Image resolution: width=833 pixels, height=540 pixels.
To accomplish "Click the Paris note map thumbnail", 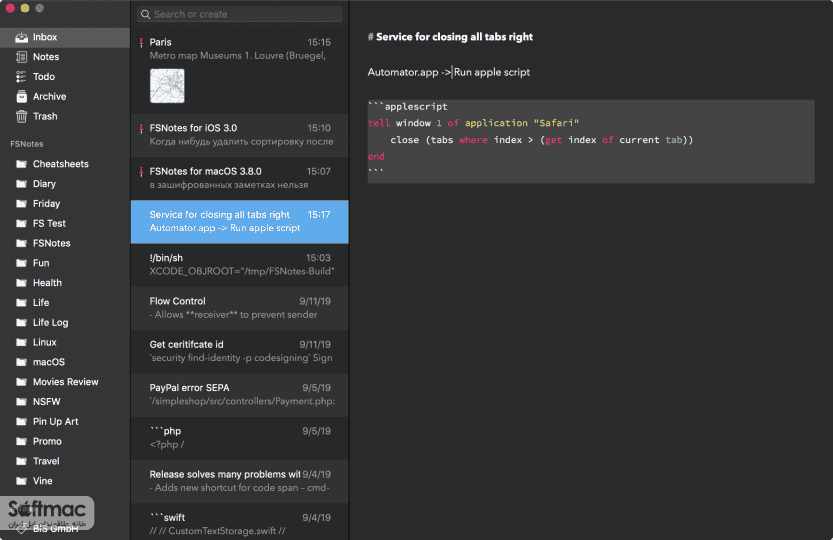I will 167,86.
